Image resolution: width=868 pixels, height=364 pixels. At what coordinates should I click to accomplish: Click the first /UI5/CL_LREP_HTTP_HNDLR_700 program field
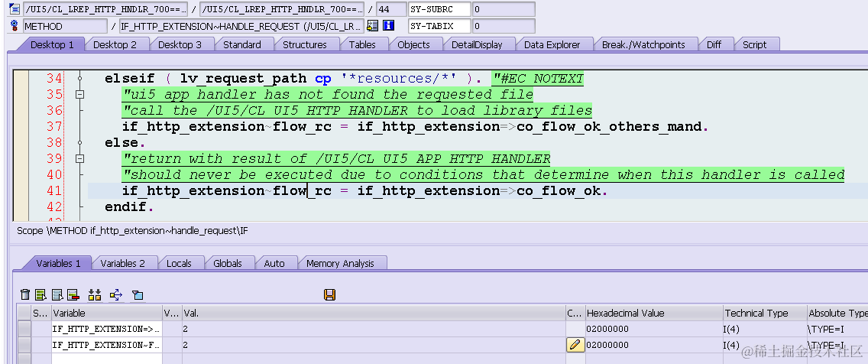(x=105, y=9)
